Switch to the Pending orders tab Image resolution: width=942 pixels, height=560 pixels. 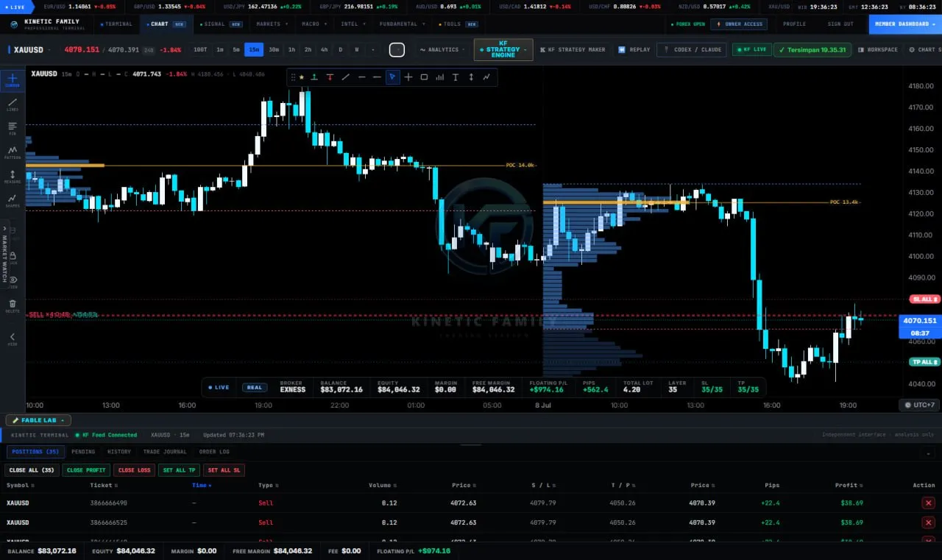click(83, 452)
